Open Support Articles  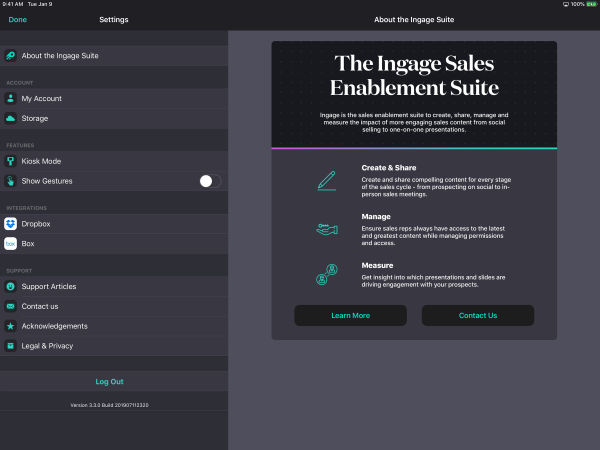tap(114, 287)
